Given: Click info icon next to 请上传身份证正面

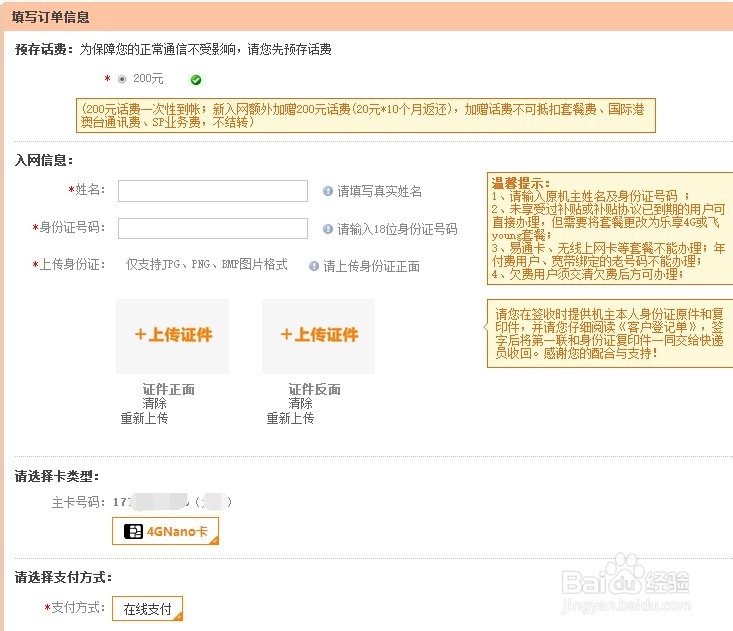Looking at the screenshot, I should pyautogui.click(x=314, y=266).
